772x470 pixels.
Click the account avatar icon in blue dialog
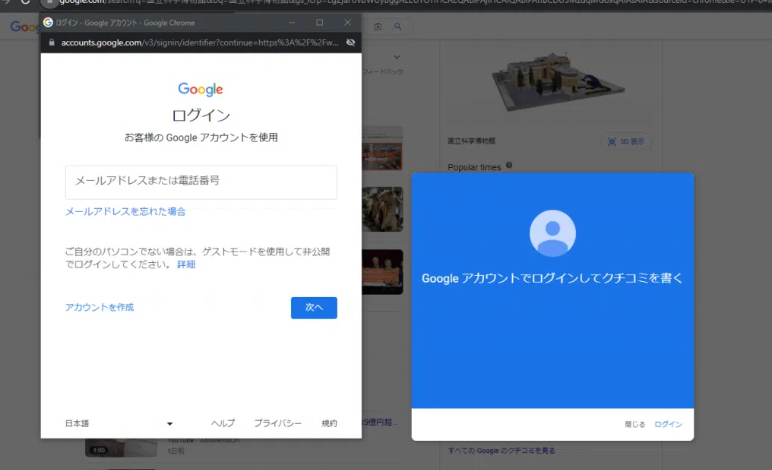[552, 234]
